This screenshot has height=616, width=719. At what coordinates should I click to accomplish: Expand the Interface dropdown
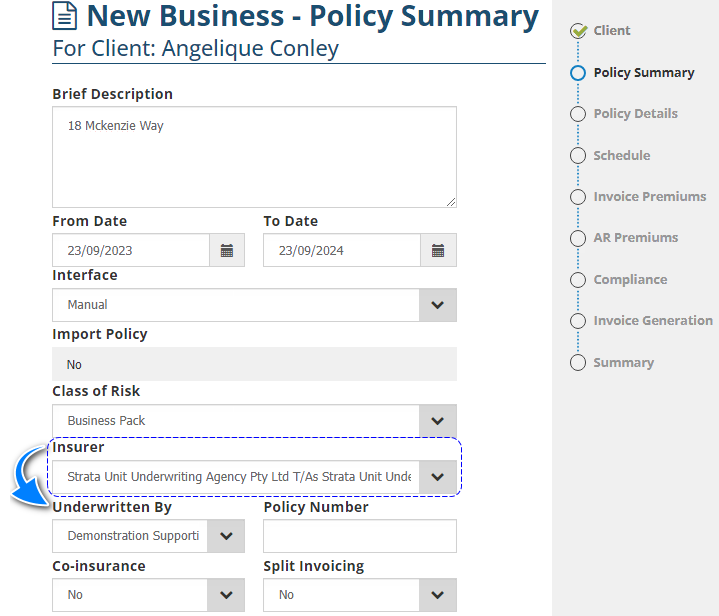[x=437, y=305]
